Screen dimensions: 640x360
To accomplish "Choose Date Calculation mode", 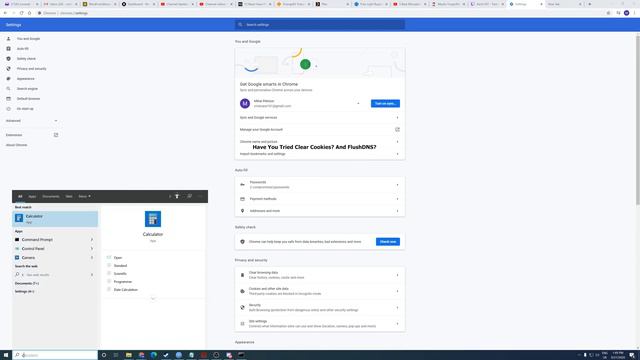I will [x=125, y=290].
